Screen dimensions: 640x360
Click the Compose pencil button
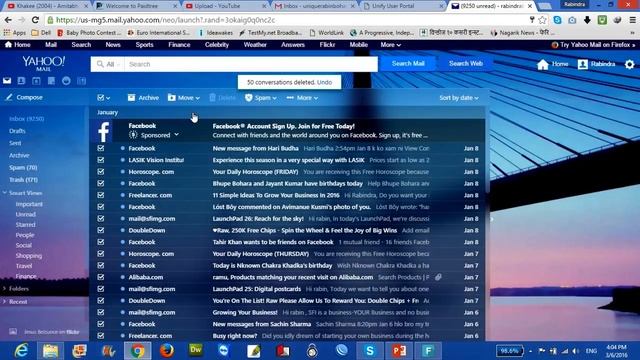click(x=24, y=97)
